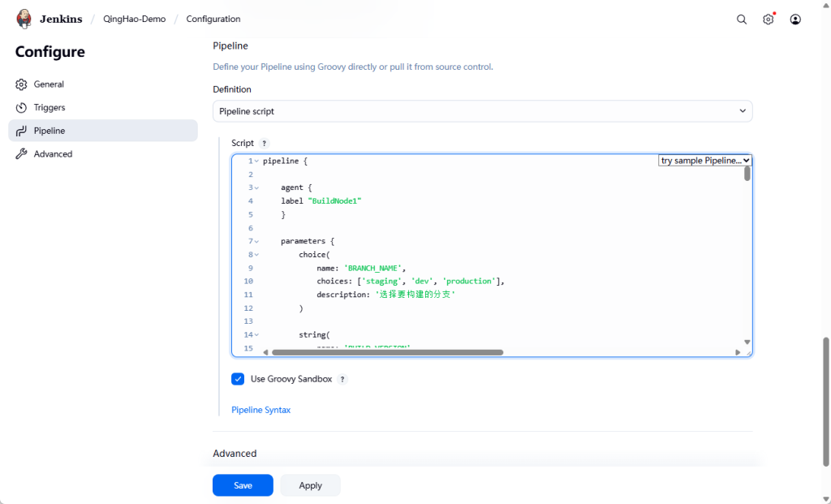Toggle the Use Groovy Sandbox checkbox

point(238,379)
